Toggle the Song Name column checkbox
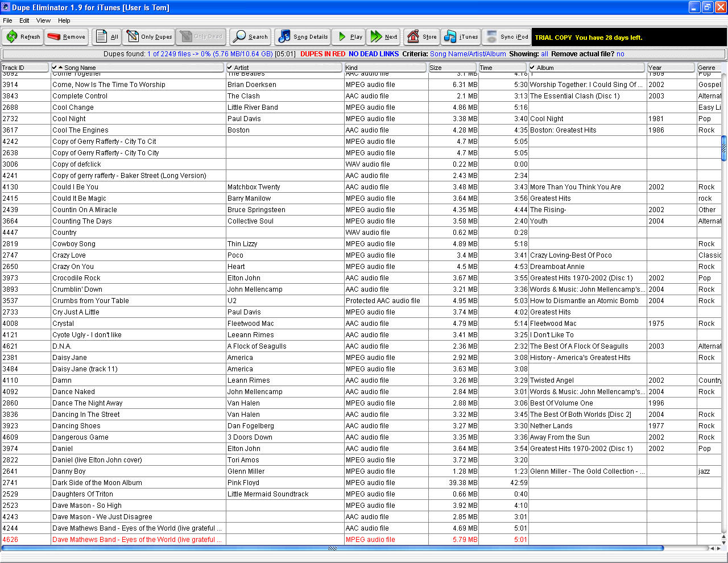The height and width of the screenshot is (563, 728). pos(55,68)
